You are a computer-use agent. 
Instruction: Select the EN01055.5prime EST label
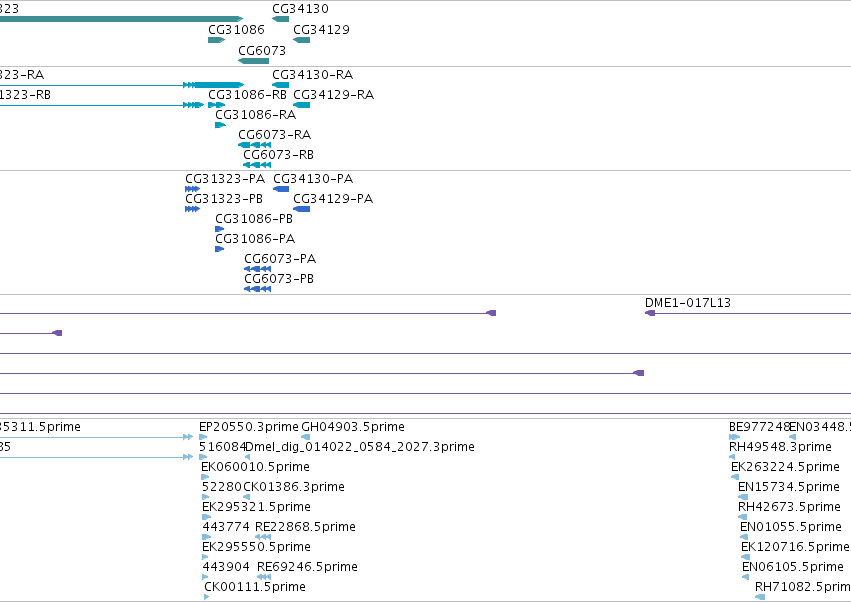pos(791,527)
